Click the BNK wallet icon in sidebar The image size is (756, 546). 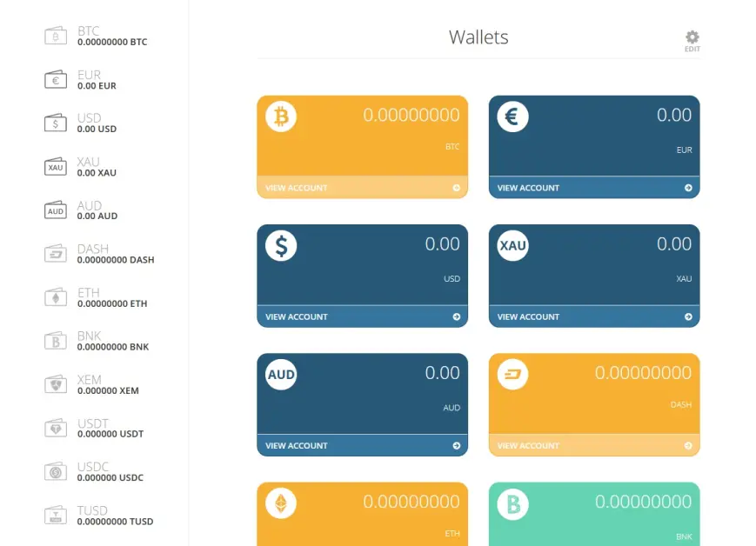(x=56, y=341)
